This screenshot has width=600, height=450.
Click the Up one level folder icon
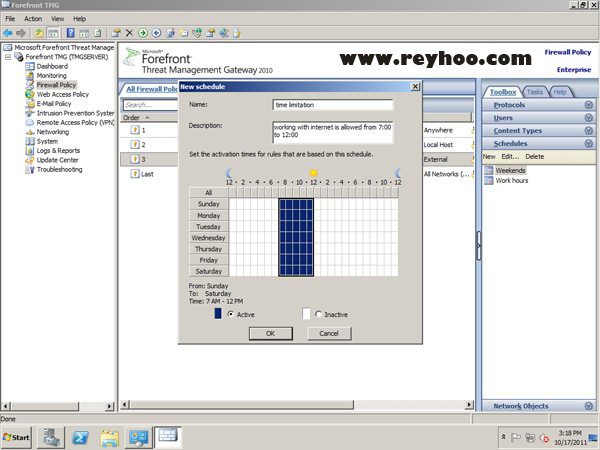coord(39,33)
